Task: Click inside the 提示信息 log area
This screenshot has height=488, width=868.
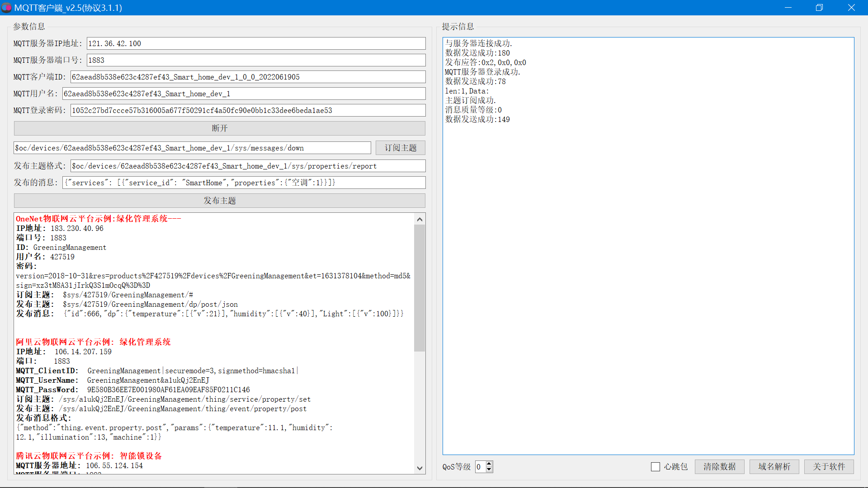Action: tap(648, 271)
